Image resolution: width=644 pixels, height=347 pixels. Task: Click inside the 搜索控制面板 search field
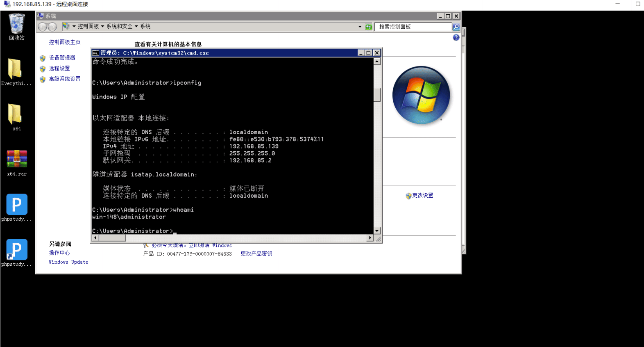tap(413, 27)
